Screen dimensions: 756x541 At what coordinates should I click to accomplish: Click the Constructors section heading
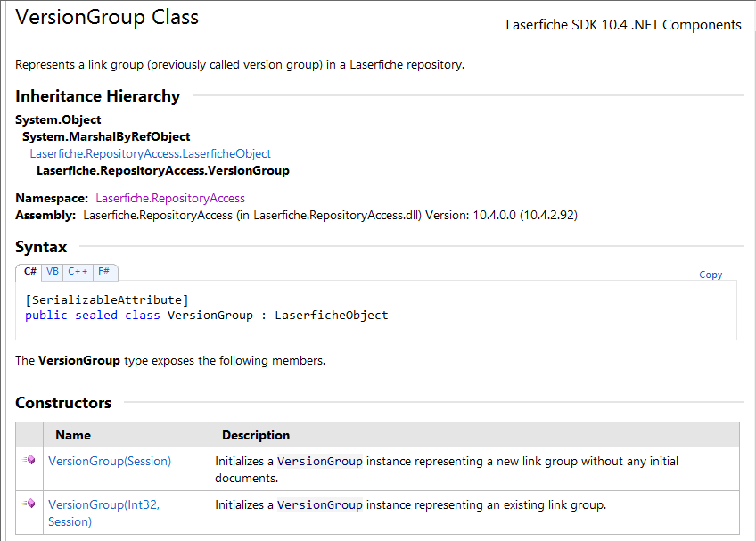click(x=63, y=403)
